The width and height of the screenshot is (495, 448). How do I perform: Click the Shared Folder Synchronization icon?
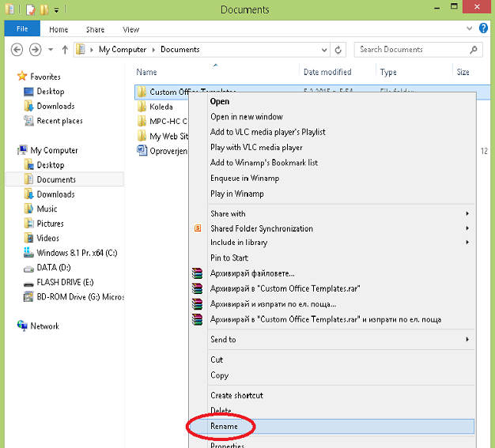(x=198, y=228)
